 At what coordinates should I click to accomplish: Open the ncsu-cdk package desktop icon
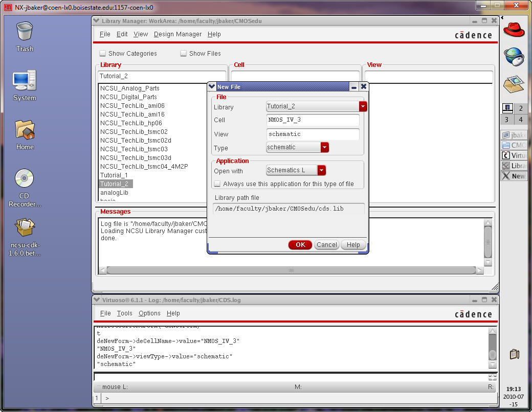[x=25, y=227]
